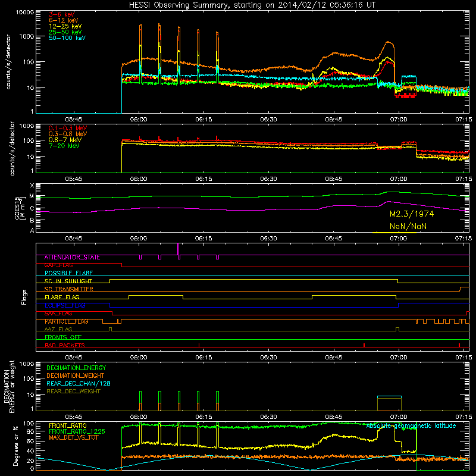This screenshot has height=476, width=476.
Task: Click the 'POSSIBLE_FLARE' flag label
Action: point(68,273)
